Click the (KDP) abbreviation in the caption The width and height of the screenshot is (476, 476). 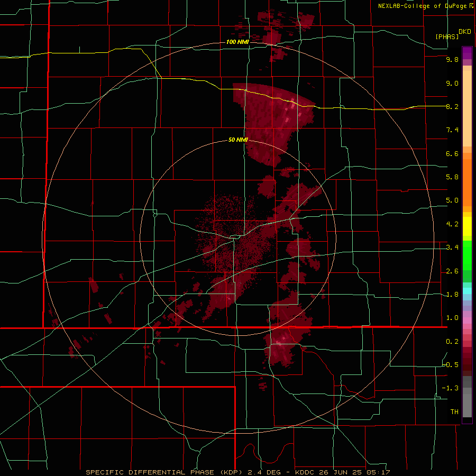click(232, 472)
